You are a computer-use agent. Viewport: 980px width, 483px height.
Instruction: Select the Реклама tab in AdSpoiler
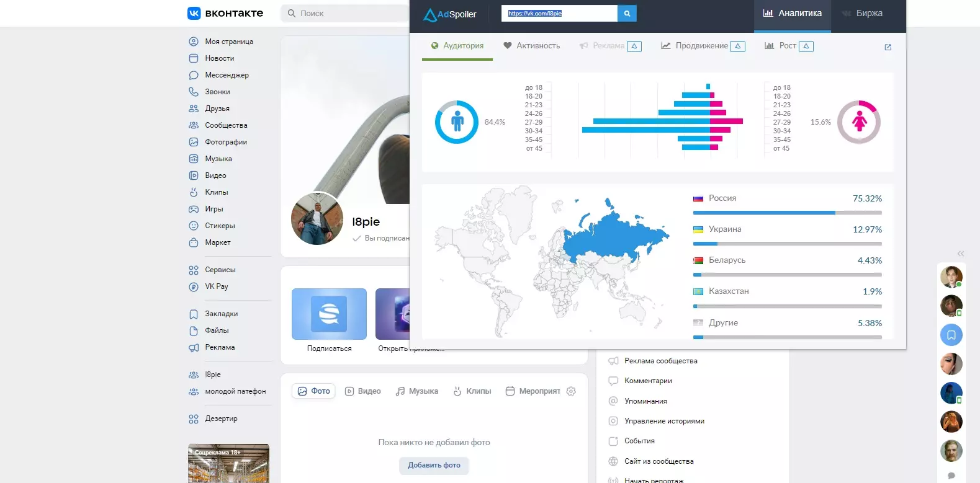click(610, 46)
